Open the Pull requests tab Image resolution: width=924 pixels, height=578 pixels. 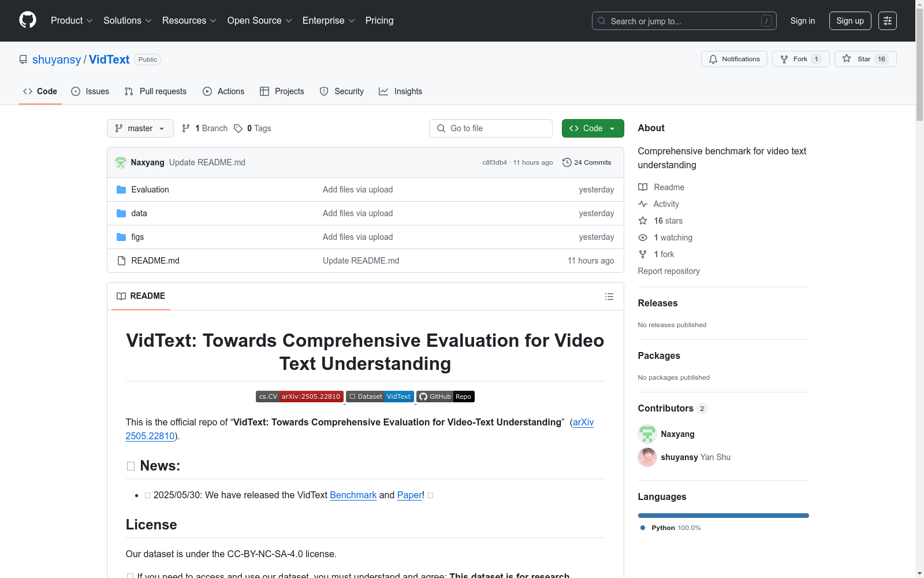pos(155,91)
